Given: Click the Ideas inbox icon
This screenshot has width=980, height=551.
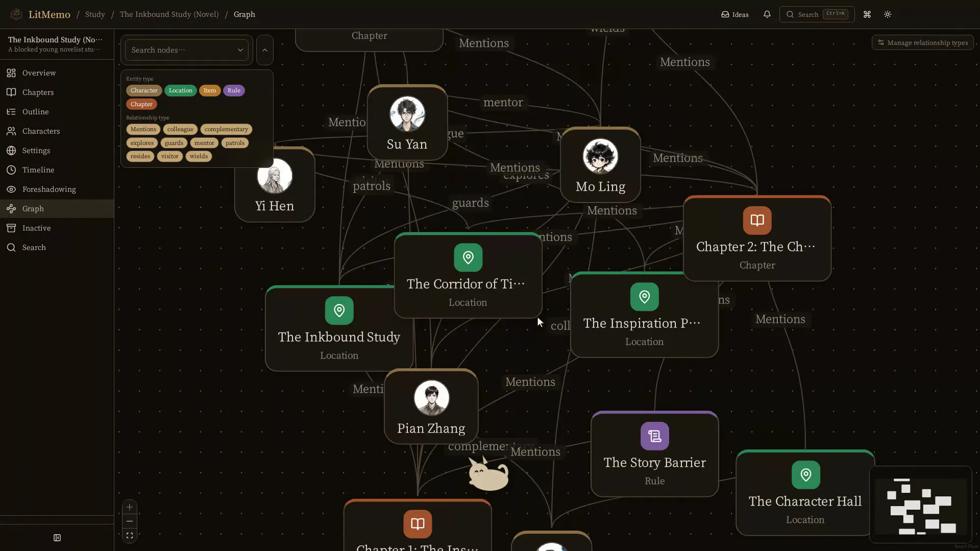Looking at the screenshot, I should 725,14.
